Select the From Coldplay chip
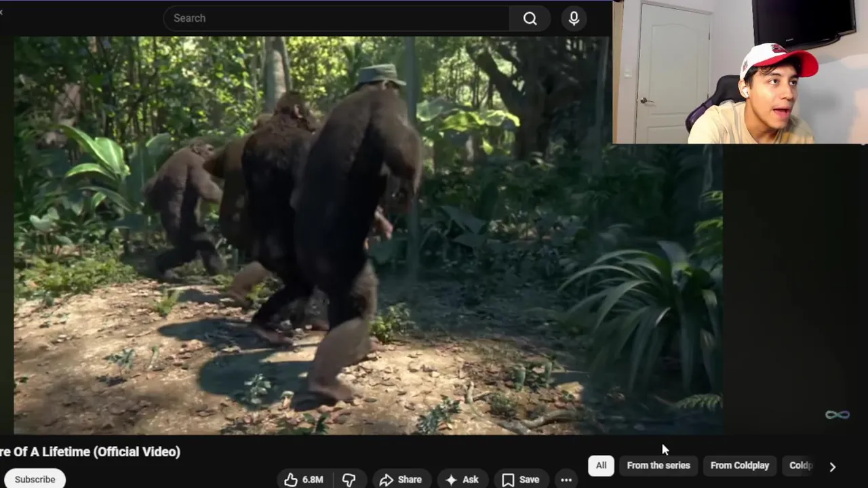The image size is (868, 488). pos(740,466)
